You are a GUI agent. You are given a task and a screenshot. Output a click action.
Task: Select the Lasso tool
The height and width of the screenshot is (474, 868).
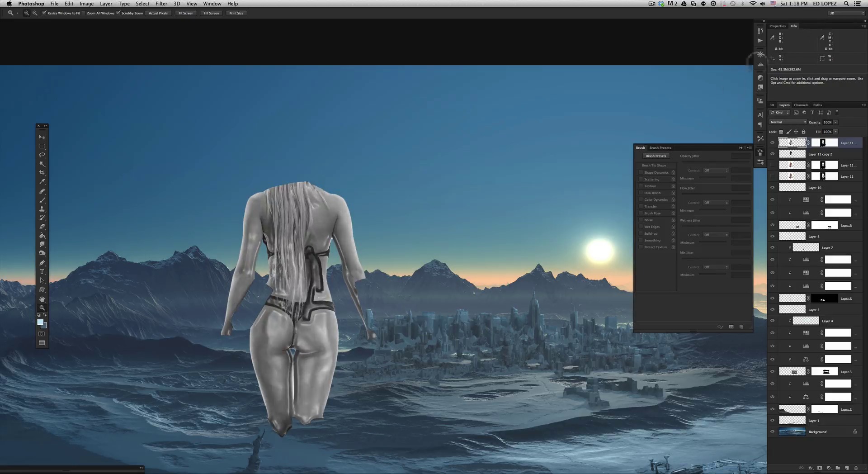pyautogui.click(x=42, y=155)
